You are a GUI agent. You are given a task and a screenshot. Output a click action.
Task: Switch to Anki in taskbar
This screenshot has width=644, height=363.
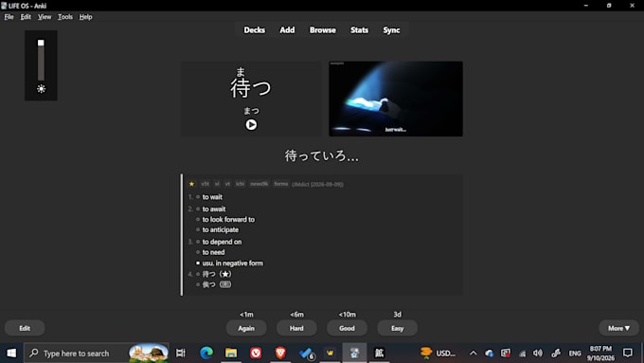(354, 353)
